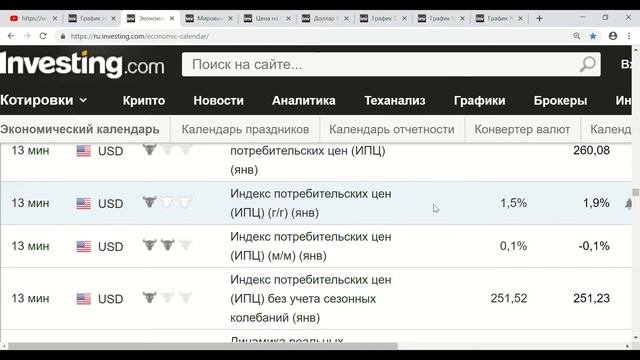Open 'Индекс потребительских цен (ИПЦ) (г/г) (янв)' event
Image resolution: width=640 pixels, height=360 pixels.
coord(311,203)
